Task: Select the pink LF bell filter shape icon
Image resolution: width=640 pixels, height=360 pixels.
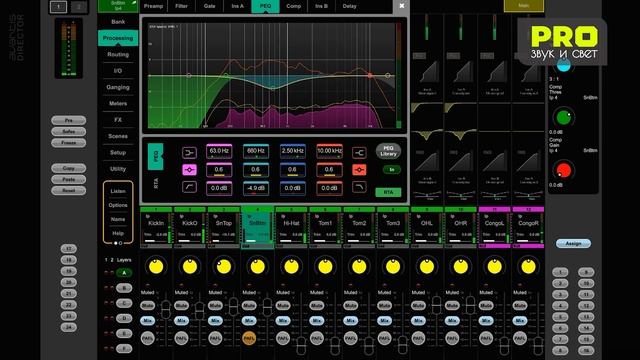Action: (189, 170)
